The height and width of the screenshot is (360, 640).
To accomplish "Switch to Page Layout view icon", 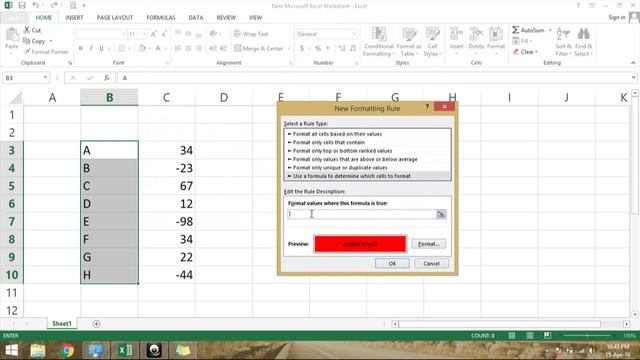I will (x=529, y=336).
